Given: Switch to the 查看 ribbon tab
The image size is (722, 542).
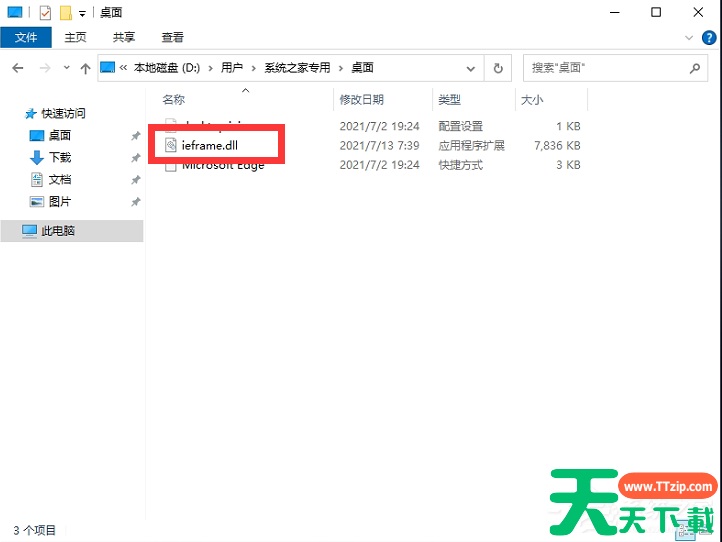Looking at the screenshot, I should coord(172,37).
